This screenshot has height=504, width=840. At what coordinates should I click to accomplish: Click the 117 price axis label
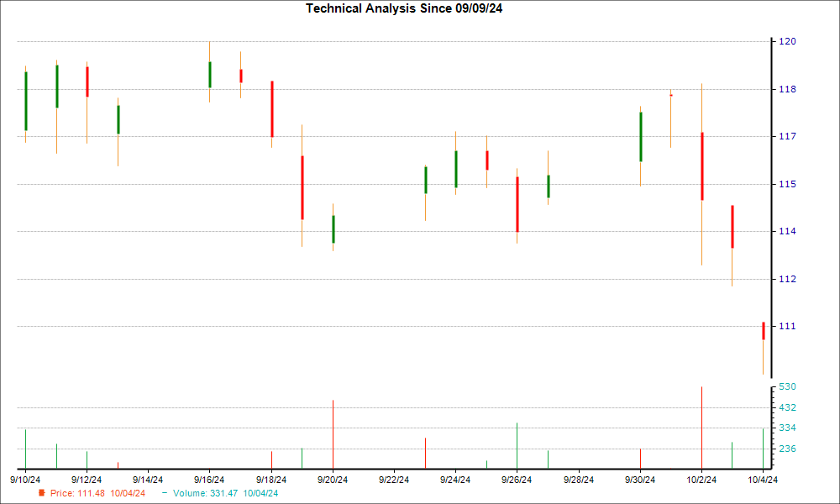[787, 137]
